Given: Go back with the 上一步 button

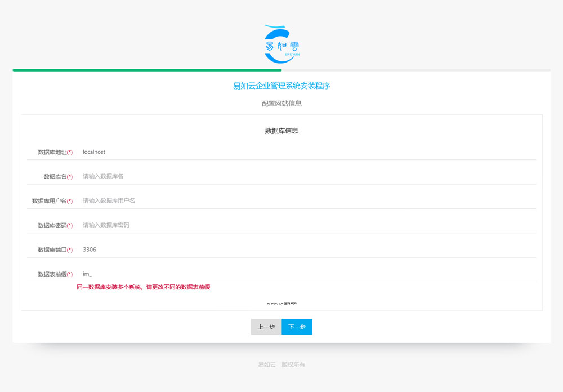Looking at the screenshot, I should point(266,327).
